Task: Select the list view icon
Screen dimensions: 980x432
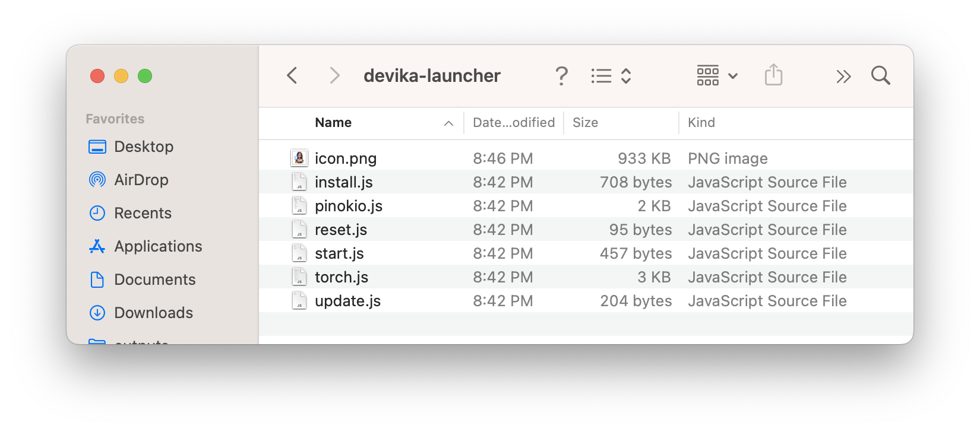Action: (x=601, y=75)
